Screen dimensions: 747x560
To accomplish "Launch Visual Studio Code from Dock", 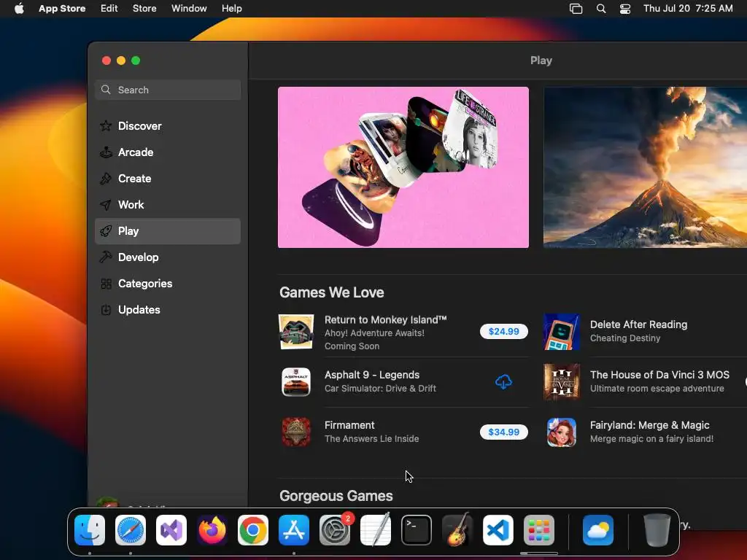I will [x=498, y=530].
